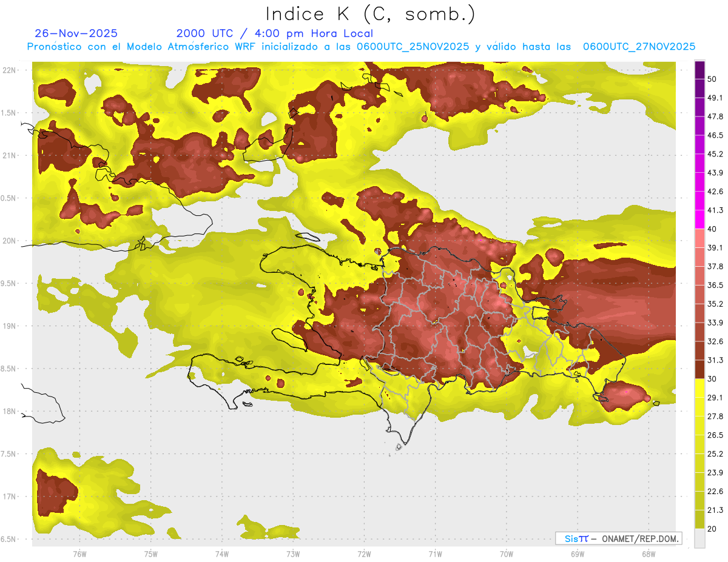Click the '49.1' value on the color scale

[715, 98]
